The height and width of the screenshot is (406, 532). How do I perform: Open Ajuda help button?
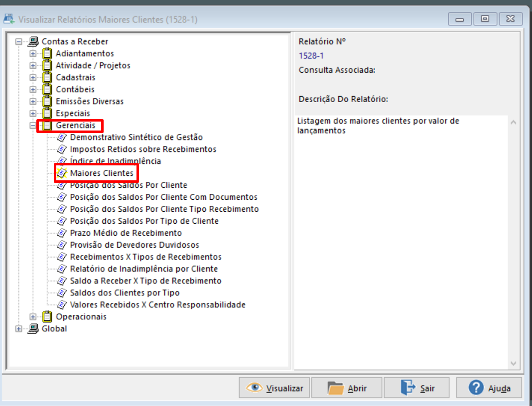click(489, 388)
